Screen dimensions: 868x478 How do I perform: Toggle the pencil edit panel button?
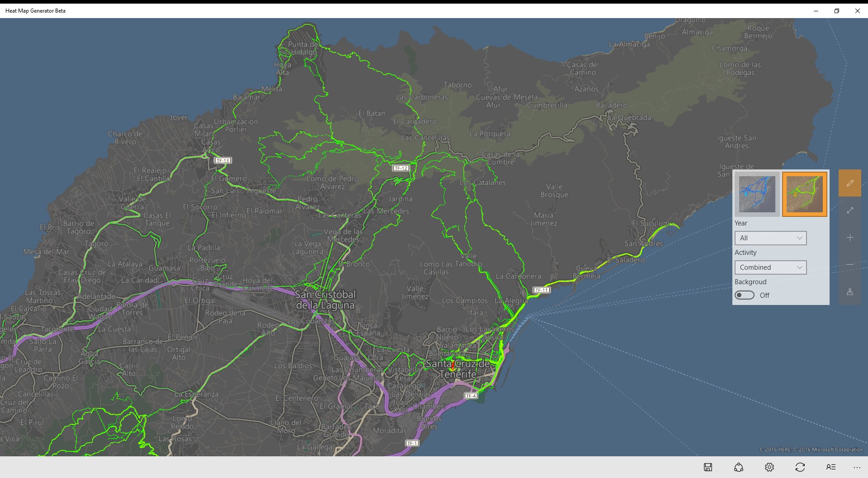(x=850, y=183)
